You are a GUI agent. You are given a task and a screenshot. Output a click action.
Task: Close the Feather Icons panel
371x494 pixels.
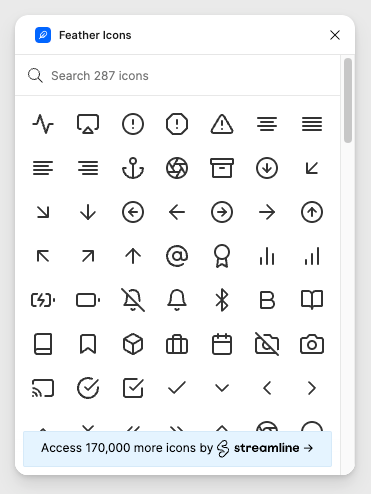tap(335, 35)
